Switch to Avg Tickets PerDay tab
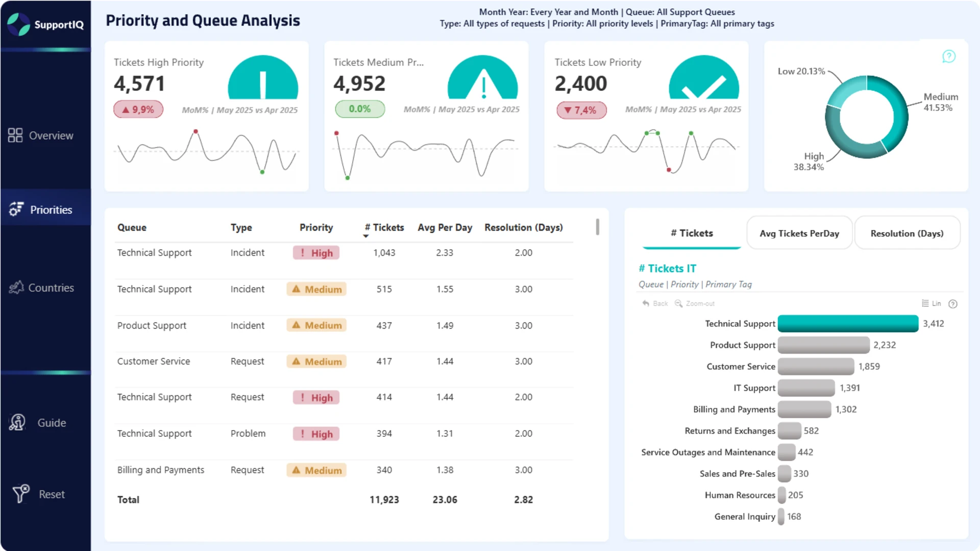980x551 pixels. (x=799, y=233)
